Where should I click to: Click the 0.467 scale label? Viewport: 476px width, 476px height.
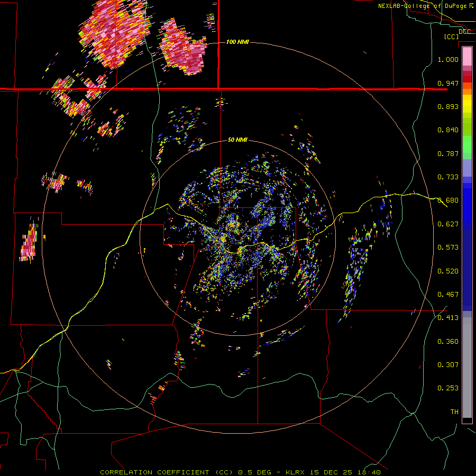(x=448, y=295)
